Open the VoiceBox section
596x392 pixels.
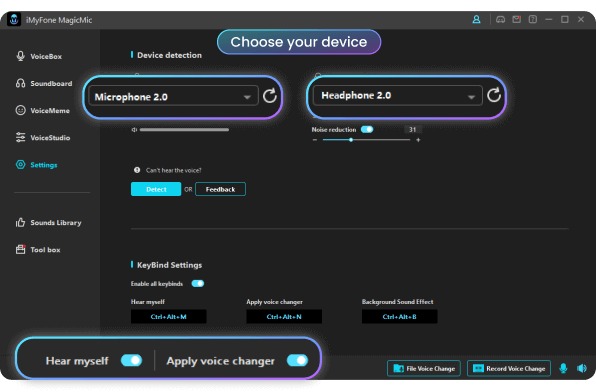click(38, 56)
